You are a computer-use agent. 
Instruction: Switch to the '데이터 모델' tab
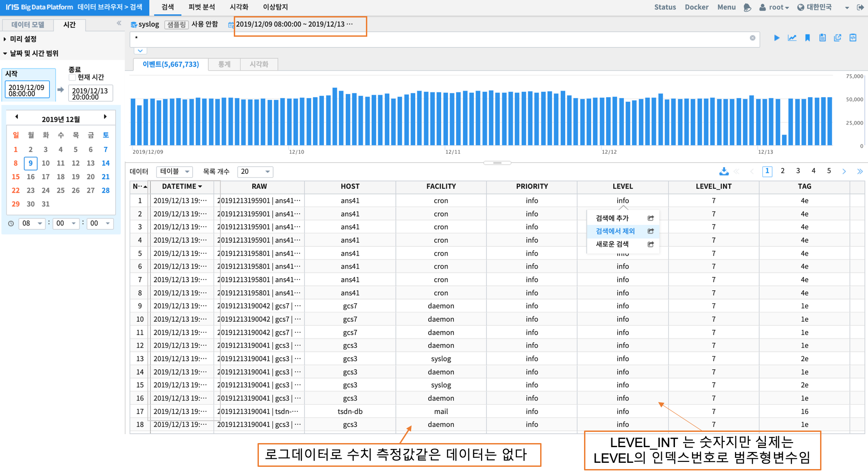(x=28, y=25)
